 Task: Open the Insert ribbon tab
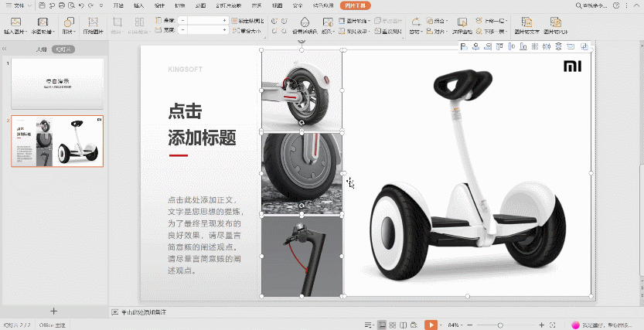pyautogui.click(x=138, y=5)
